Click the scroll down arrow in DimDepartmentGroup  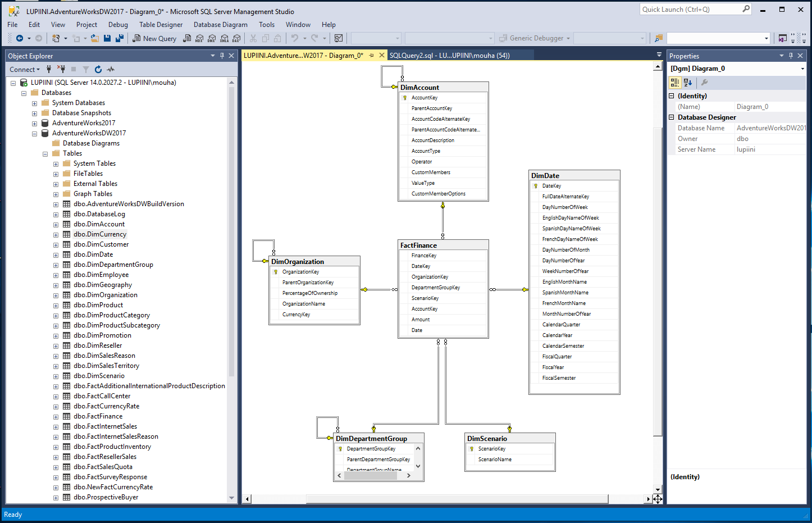[418, 466]
